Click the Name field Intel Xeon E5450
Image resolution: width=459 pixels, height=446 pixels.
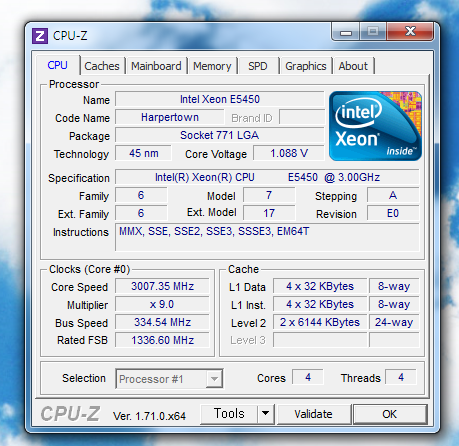point(220,99)
